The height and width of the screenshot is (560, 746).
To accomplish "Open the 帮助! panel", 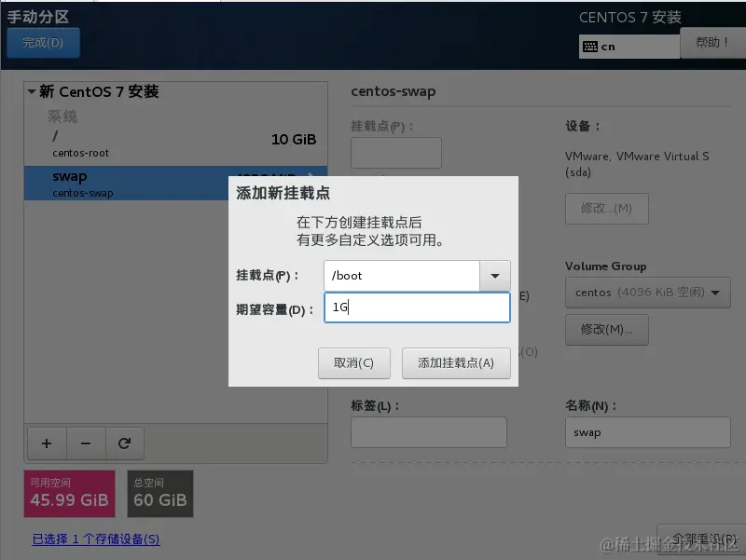I will 714,43.
